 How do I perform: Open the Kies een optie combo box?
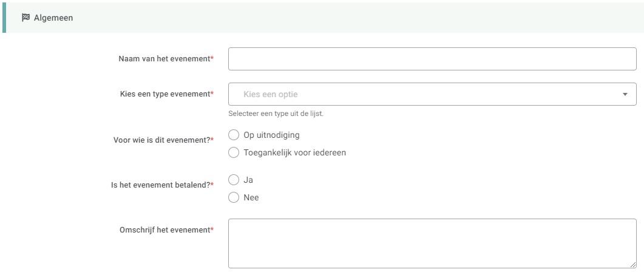pos(425,94)
